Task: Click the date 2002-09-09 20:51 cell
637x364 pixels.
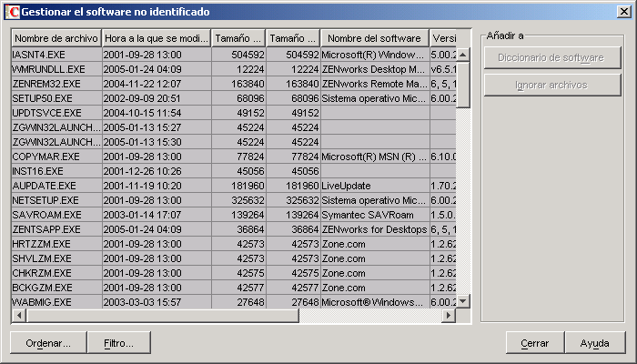Action: 157,98
